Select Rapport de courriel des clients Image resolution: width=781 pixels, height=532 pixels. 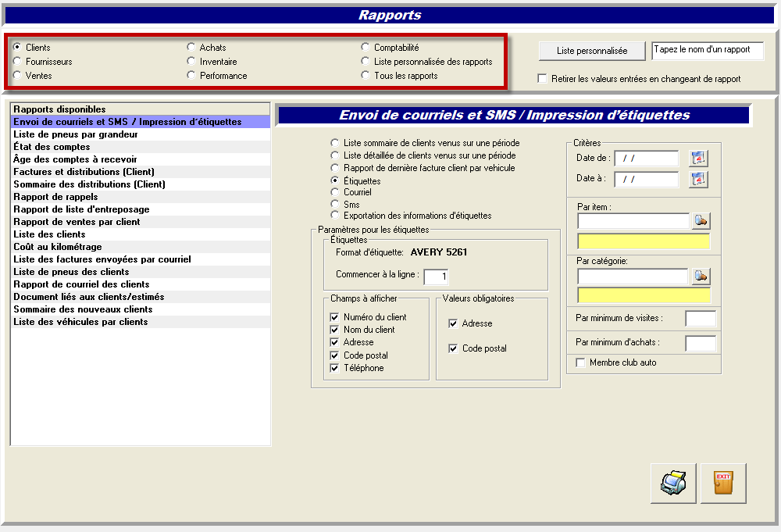coord(141,284)
